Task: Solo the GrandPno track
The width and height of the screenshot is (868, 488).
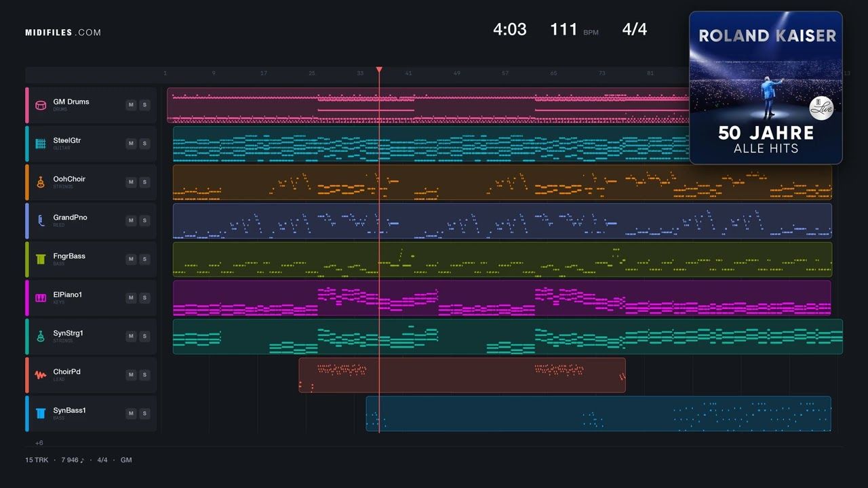Action: [x=144, y=221]
